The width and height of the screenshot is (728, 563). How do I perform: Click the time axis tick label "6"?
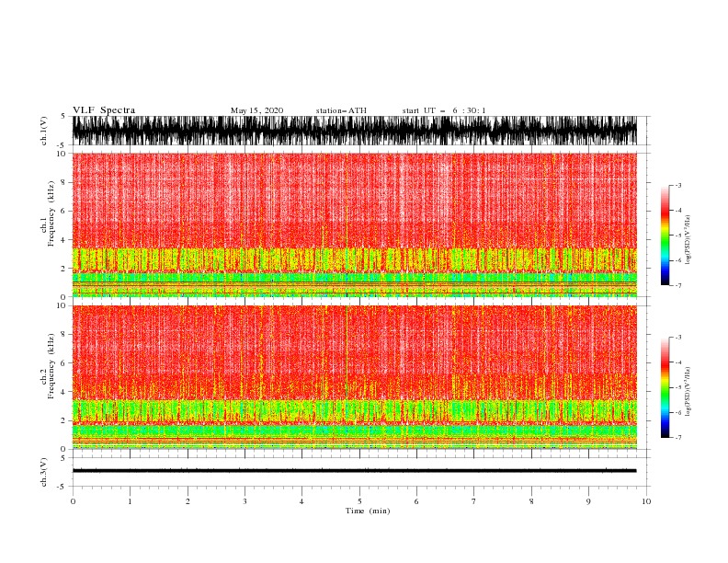(x=416, y=501)
